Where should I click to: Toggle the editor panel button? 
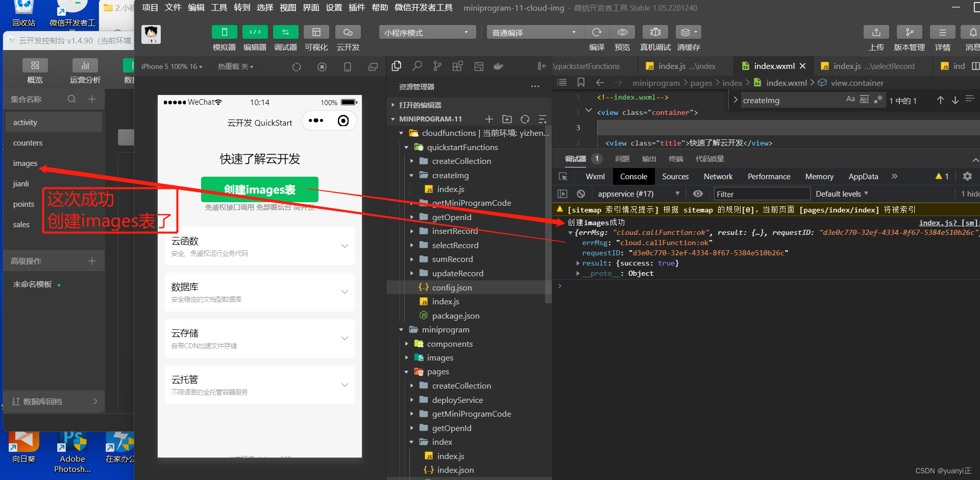255,32
